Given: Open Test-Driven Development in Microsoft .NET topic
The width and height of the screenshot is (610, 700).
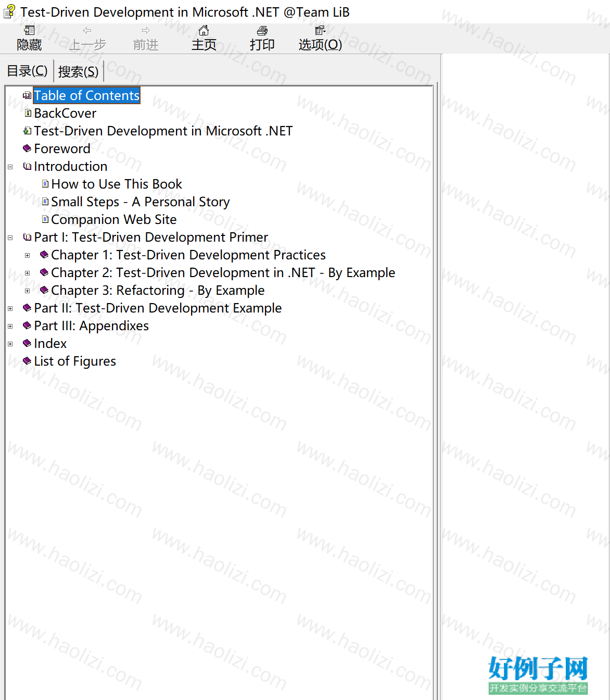Looking at the screenshot, I should pyautogui.click(x=163, y=131).
